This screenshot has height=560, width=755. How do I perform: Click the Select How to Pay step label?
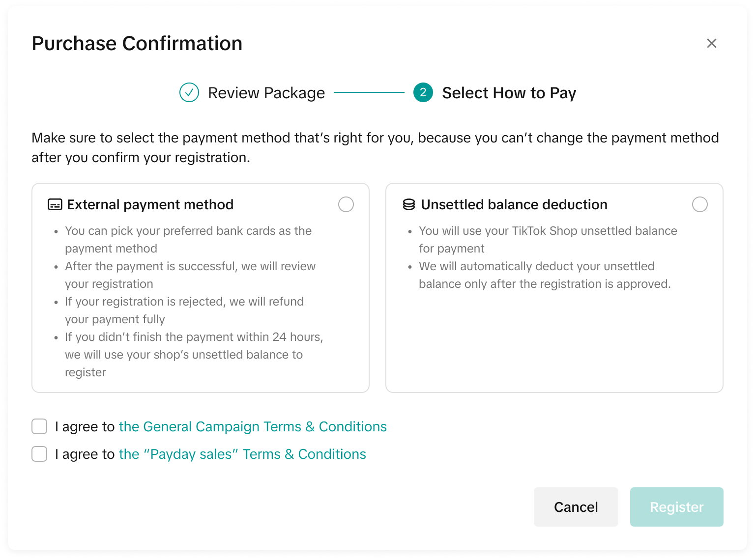point(509,93)
